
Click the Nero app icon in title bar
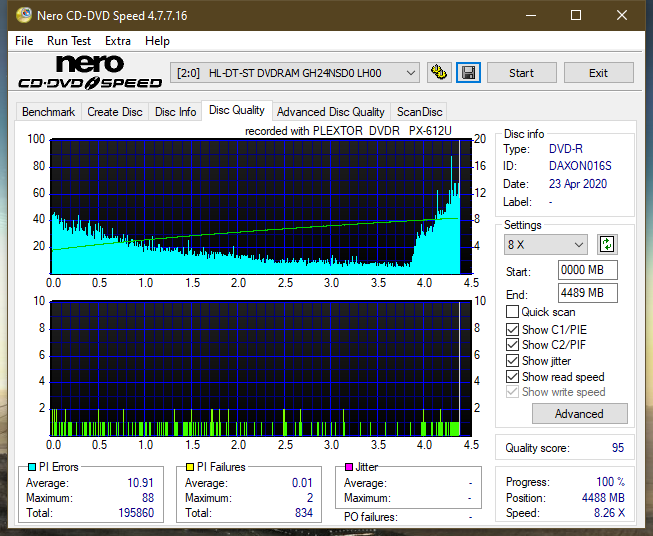(24, 15)
